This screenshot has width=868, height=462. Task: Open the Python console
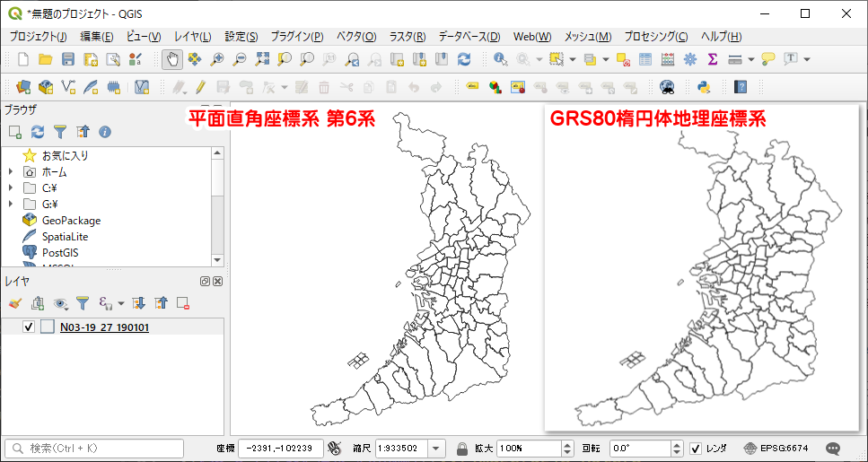[x=704, y=87]
